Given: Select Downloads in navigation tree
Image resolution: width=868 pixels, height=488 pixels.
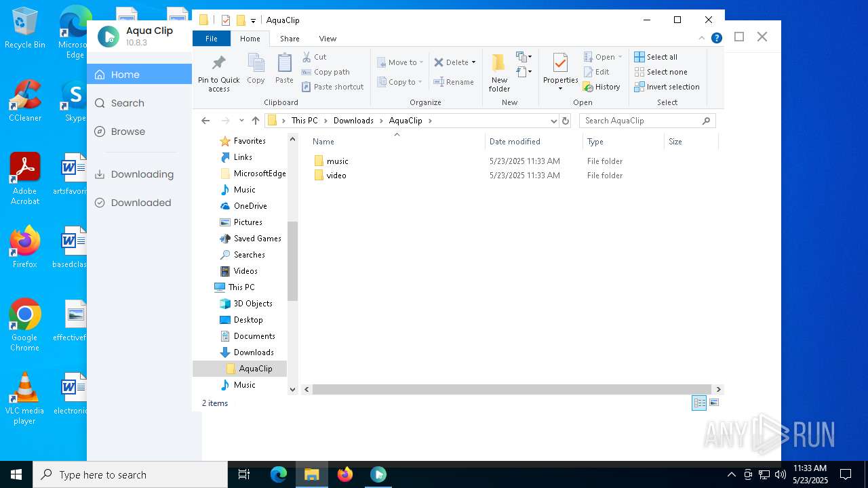Looking at the screenshot, I should (254, 352).
